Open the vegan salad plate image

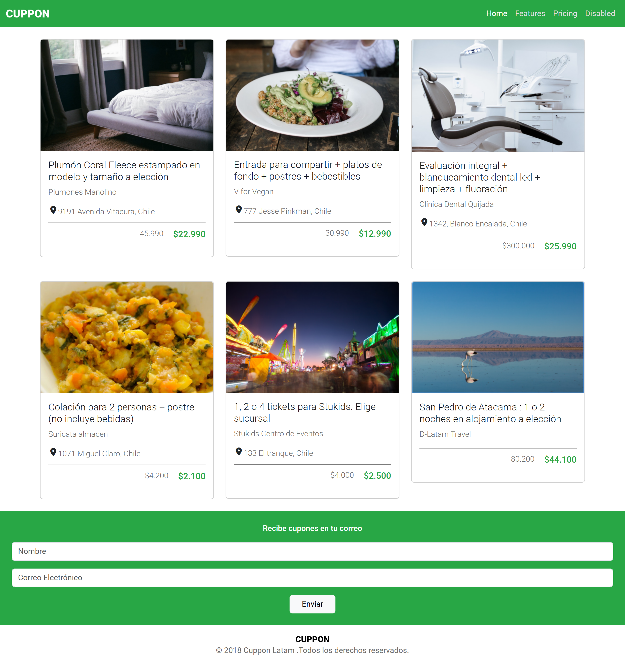point(312,95)
